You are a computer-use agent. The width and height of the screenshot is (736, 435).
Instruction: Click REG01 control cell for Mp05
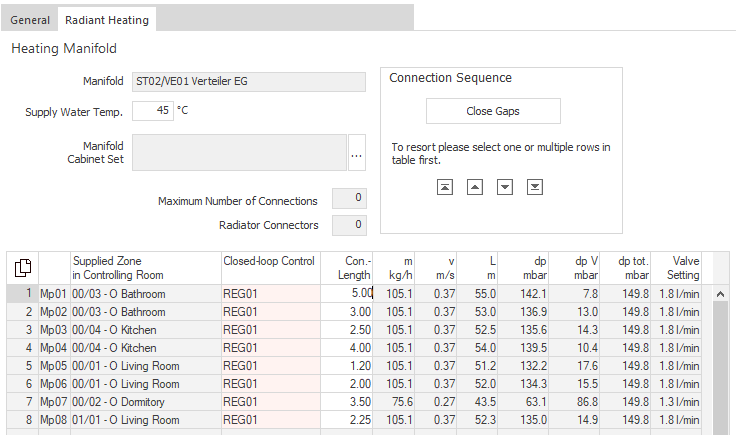tap(271, 366)
